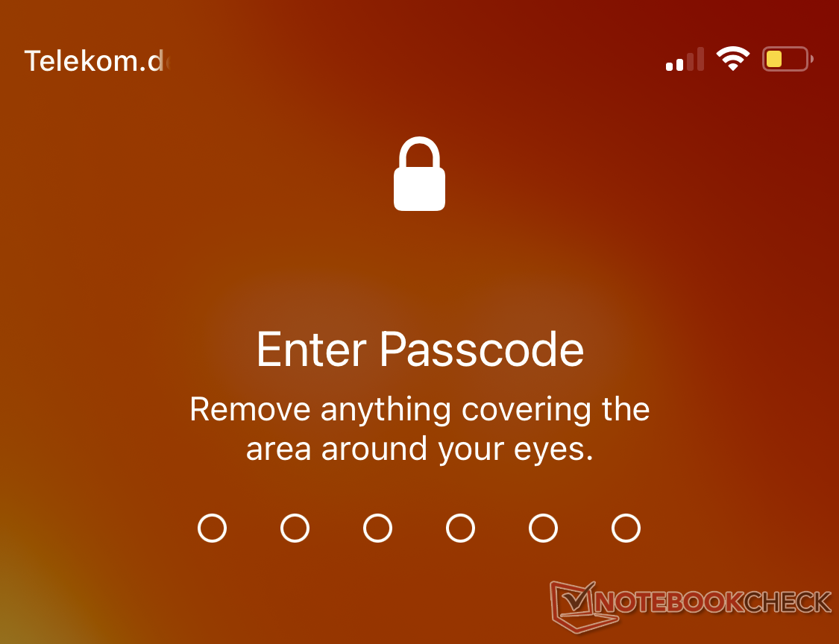Select the third passcode digit circle
This screenshot has width=839, height=644.
(378, 528)
